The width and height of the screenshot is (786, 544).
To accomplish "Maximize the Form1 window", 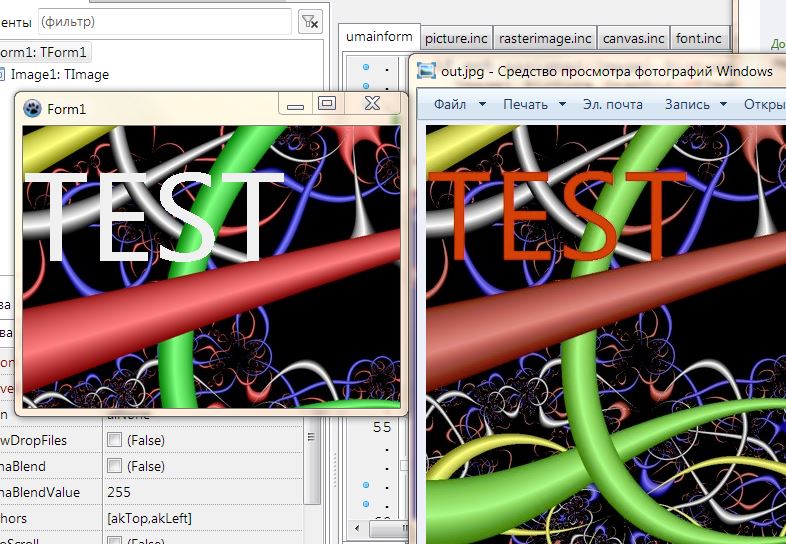I will pyautogui.click(x=326, y=103).
